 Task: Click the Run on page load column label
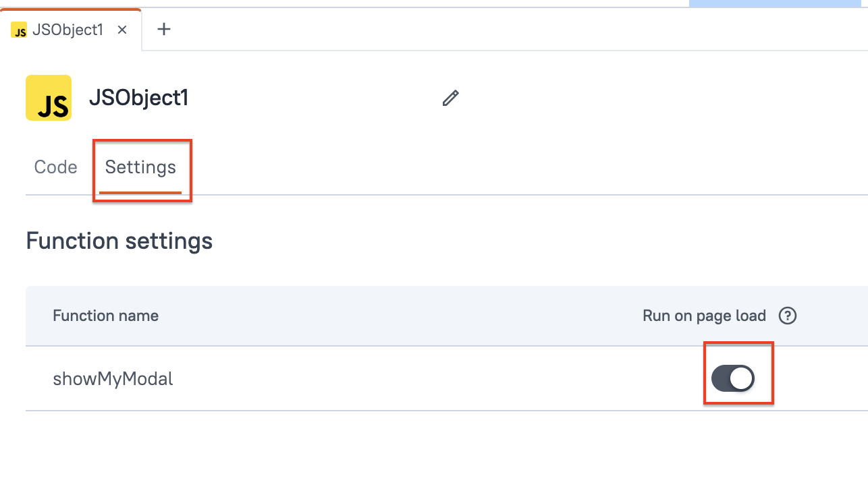coord(704,316)
